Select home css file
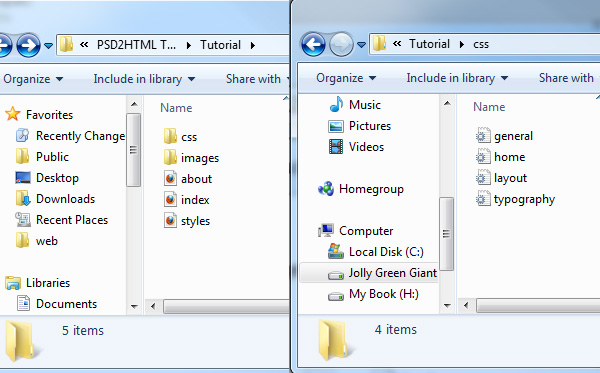600x373 pixels. click(501, 157)
